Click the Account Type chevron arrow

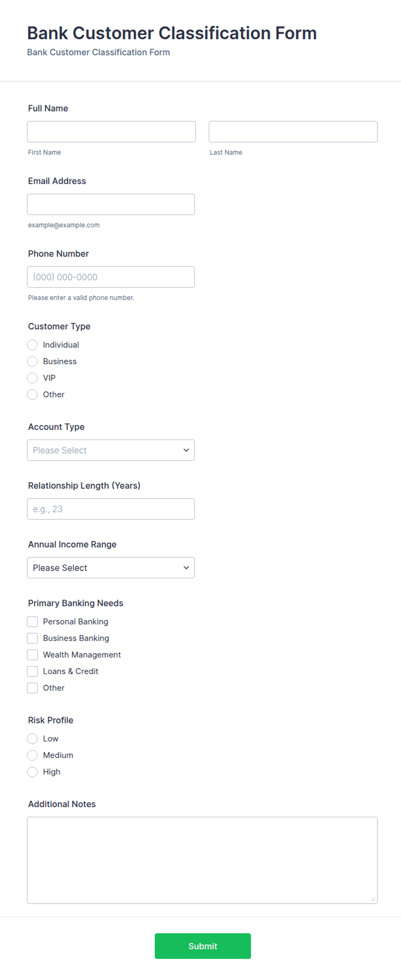pos(186,450)
